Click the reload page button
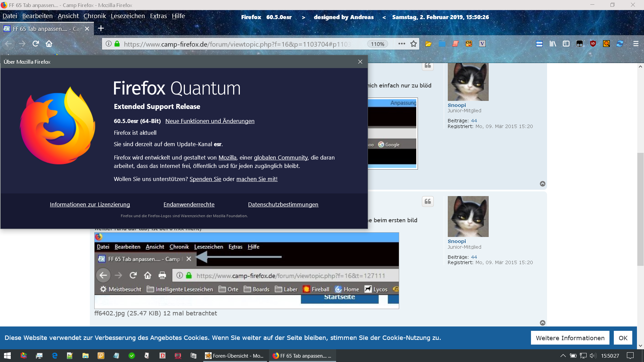Image resolution: width=644 pixels, height=362 pixels. [36, 44]
